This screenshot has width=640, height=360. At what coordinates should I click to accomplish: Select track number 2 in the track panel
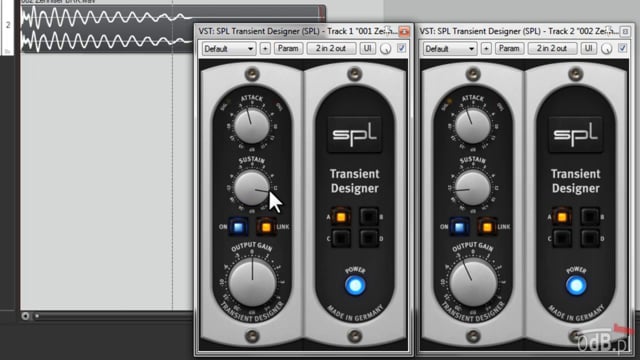tap(8, 26)
